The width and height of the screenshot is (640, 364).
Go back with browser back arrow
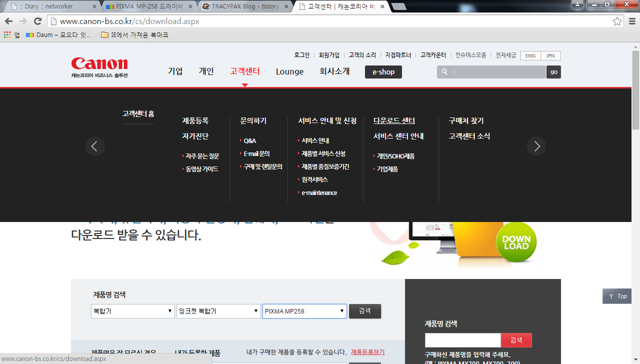tap(9, 21)
